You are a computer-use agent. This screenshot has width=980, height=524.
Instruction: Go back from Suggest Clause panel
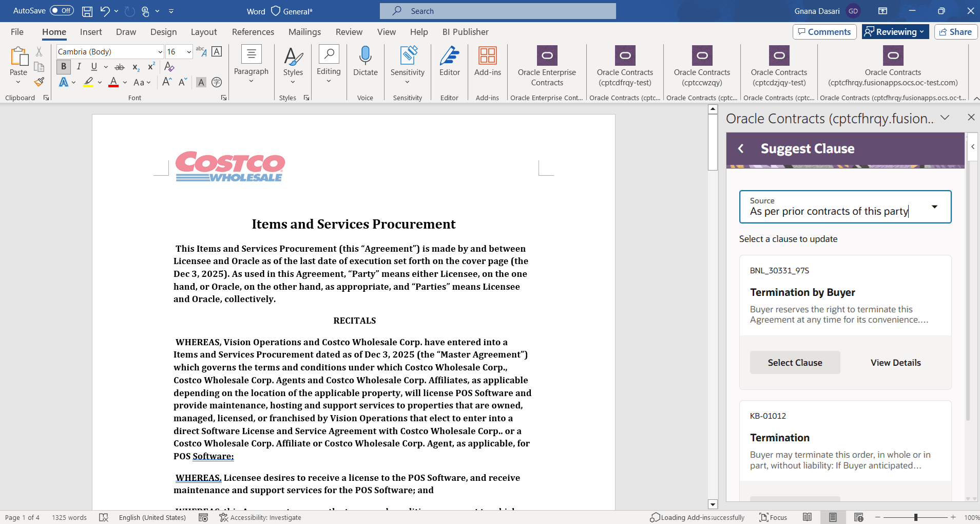(741, 148)
